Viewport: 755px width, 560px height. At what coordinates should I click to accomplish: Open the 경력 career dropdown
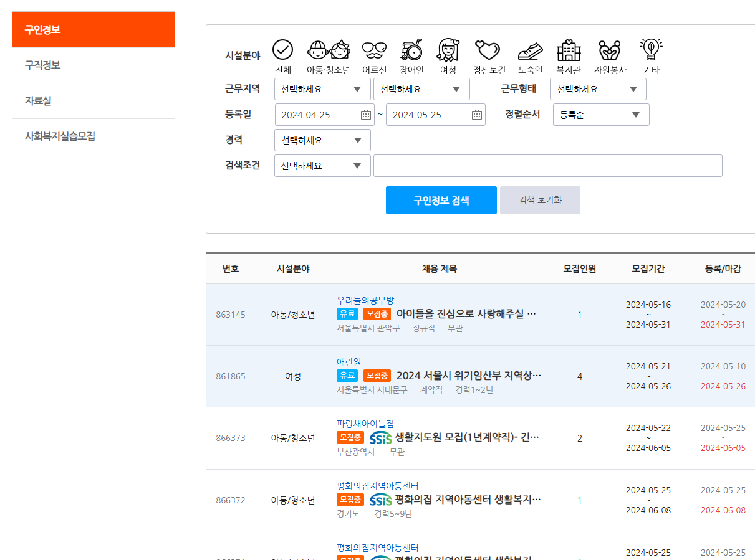click(x=322, y=140)
